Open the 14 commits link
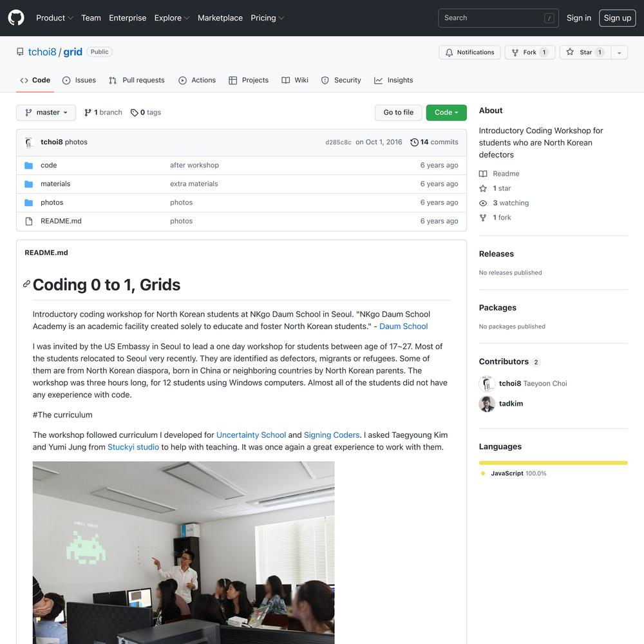The image size is (644, 644). pos(434,142)
